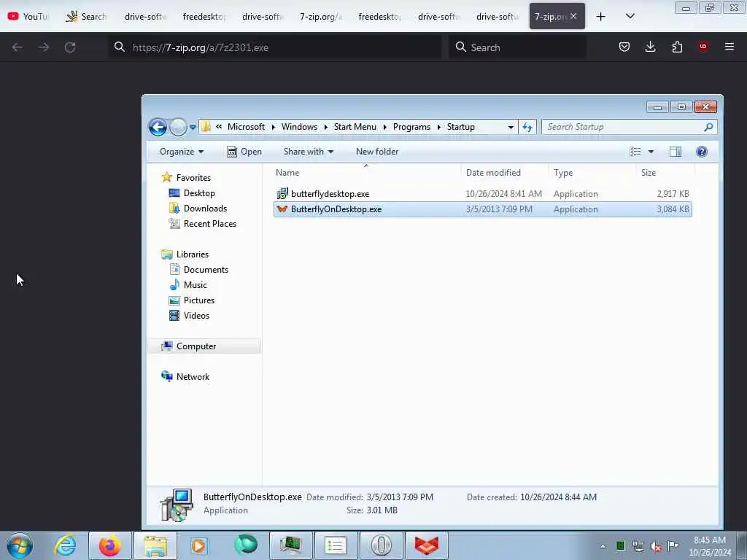This screenshot has width=747, height=560.
Task: Click Microsoft in the address breadcrumb
Action: click(x=246, y=127)
